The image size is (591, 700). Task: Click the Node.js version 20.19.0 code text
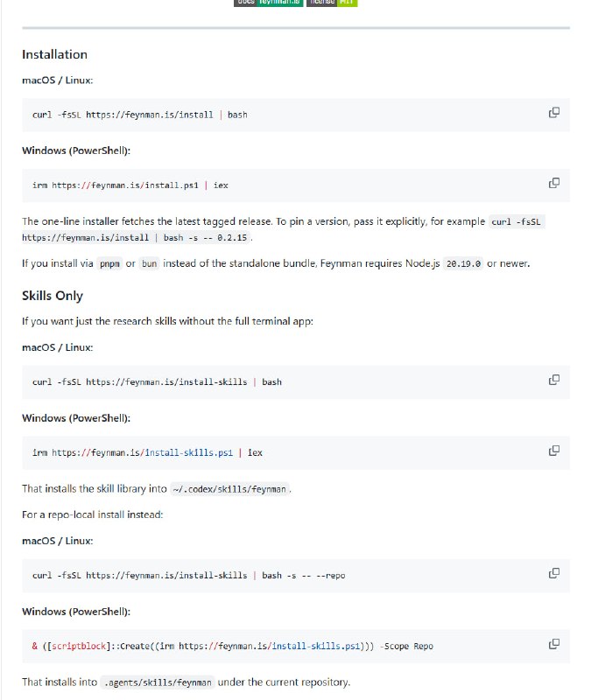tap(463, 263)
